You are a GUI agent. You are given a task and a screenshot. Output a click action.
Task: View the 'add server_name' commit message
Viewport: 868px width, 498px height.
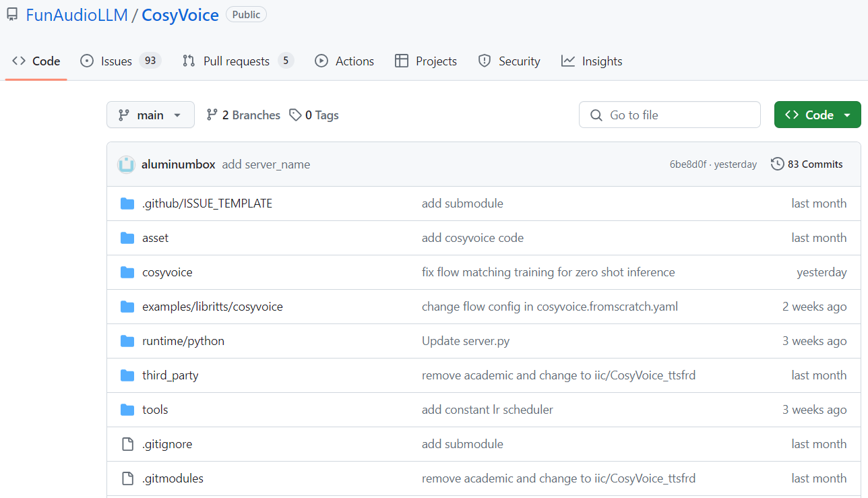pyautogui.click(x=266, y=164)
